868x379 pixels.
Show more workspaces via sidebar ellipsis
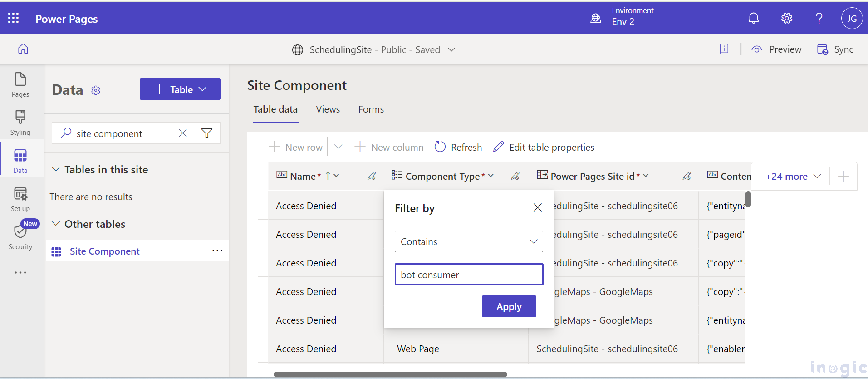pos(20,273)
